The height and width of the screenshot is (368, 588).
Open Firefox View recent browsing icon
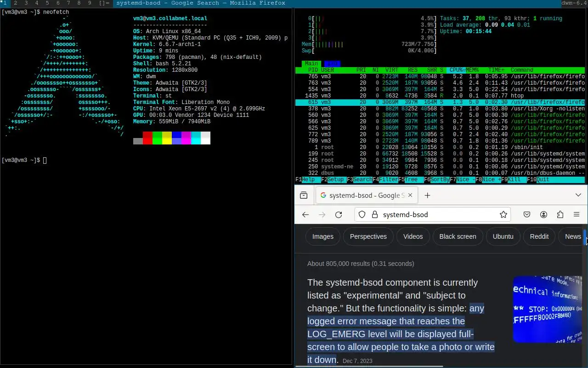pyautogui.click(x=304, y=195)
